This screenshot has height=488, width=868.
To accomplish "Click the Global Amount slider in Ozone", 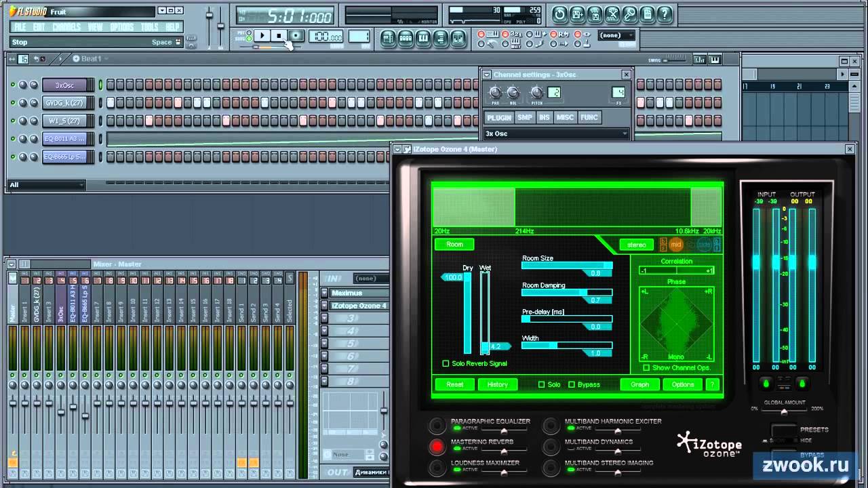I will point(784,412).
